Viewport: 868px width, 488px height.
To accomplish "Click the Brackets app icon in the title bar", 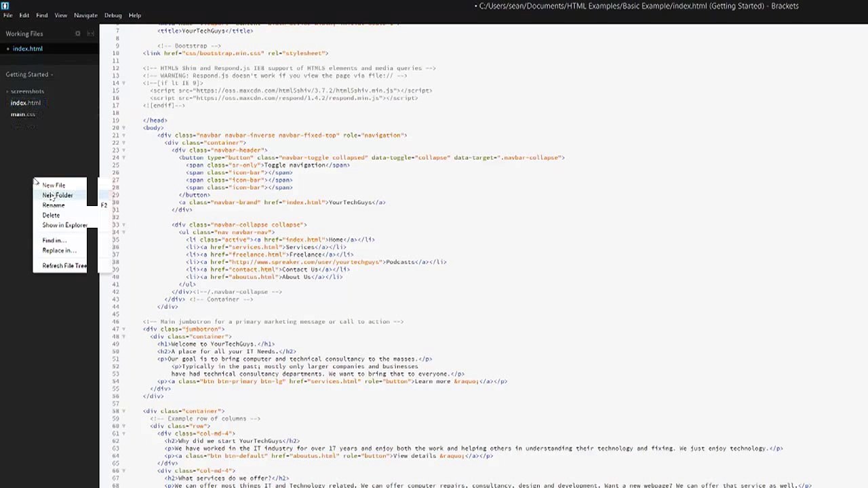I will coord(5,5).
